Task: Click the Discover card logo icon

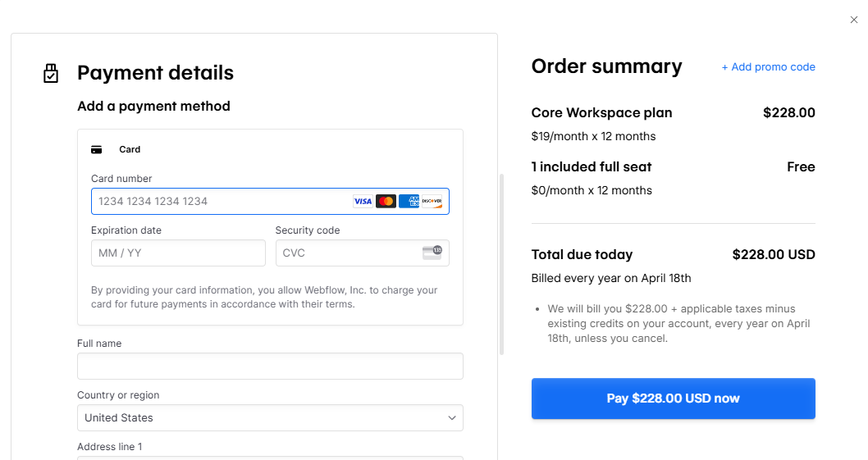Action: coord(432,202)
